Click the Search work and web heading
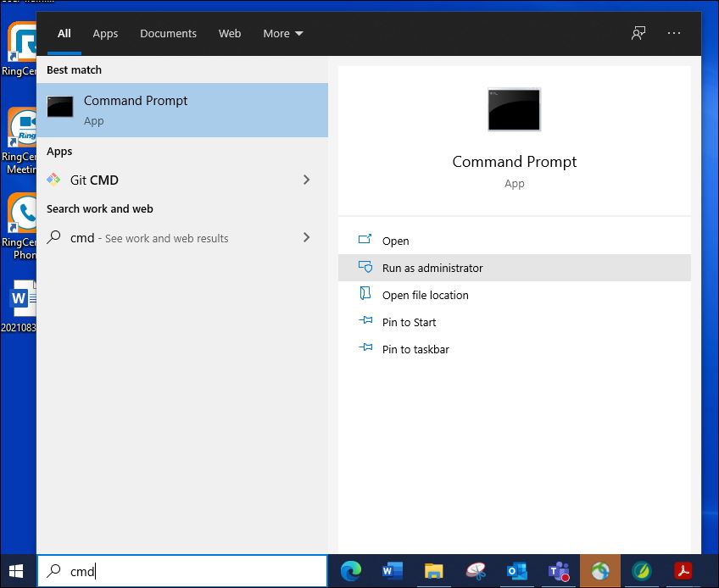The width and height of the screenshot is (719, 588). (99, 209)
